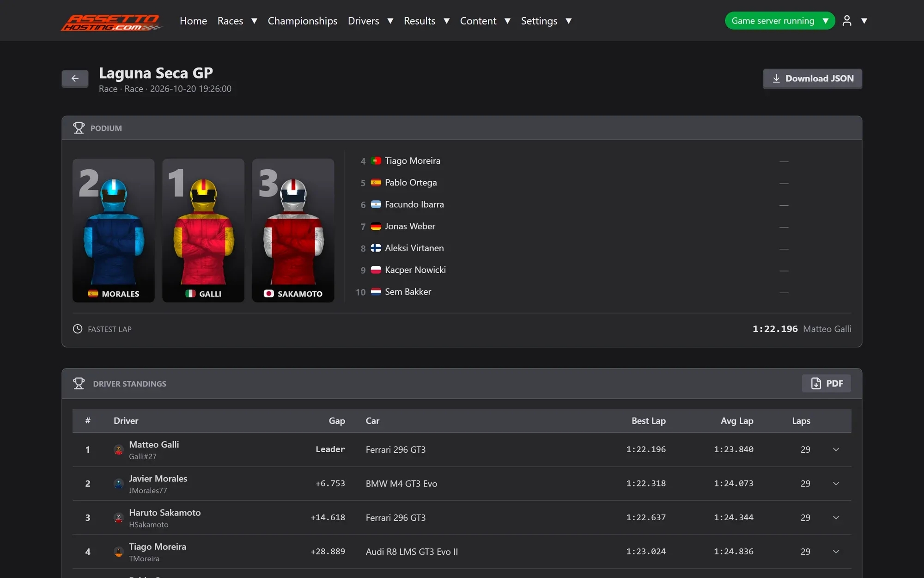Click the fastest lap time 1:22.196
The height and width of the screenshot is (578, 924).
pyautogui.click(x=775, y=329)
